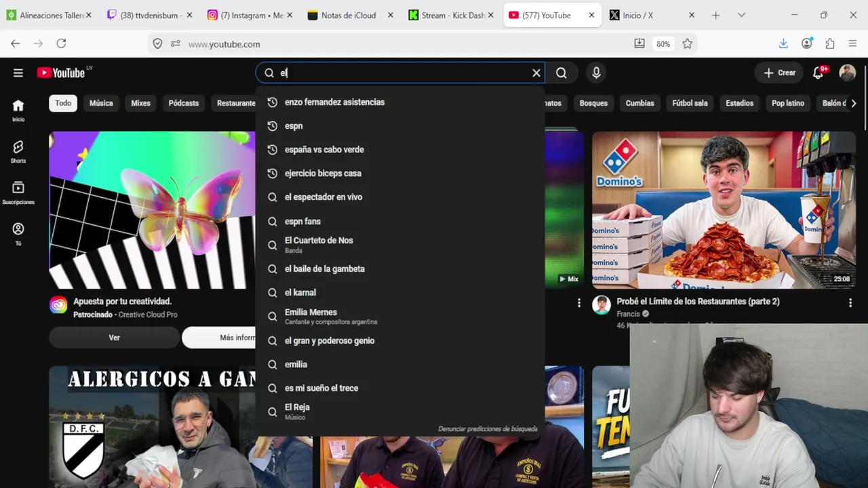Open a new browser tab
Image resolution: width=868 pixels, height=488 pixels.
[715, 15]
